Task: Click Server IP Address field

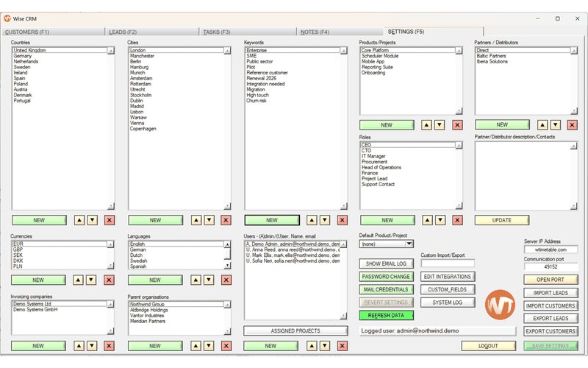Action: (x=551, y=250)
